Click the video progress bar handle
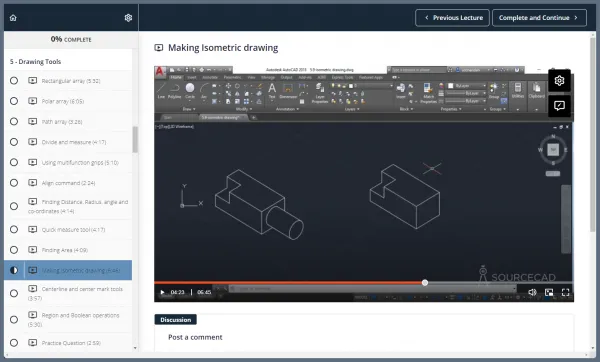Viewport: 600px width, 362px height. click(x=425, y=283)
